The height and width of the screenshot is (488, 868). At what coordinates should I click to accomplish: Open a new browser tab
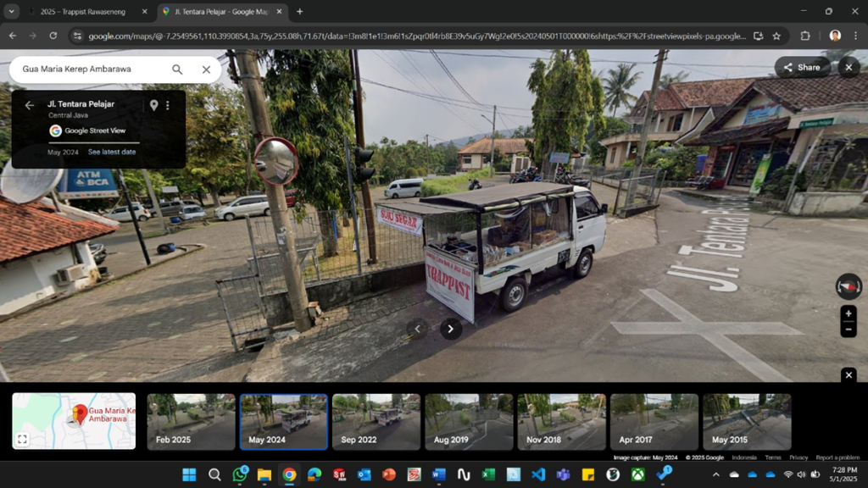(x=299, y=12)
